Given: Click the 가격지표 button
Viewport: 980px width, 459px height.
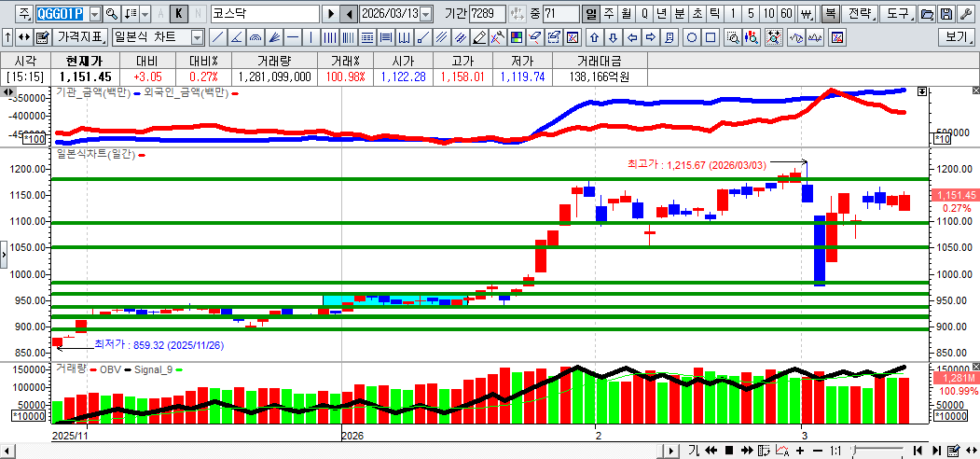Looking at the screenshot, I should (81, 37).
